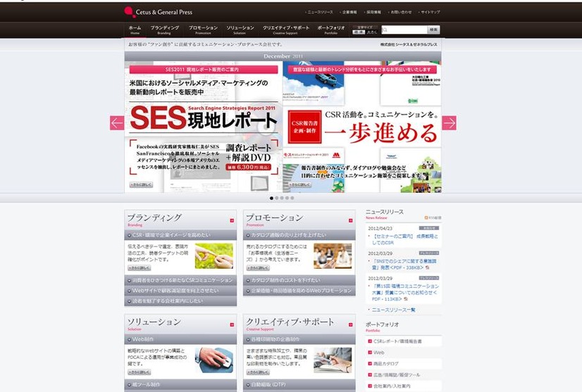Click さらに詳しく button in Branding panel
The width and height of the screenshot is (582, 392).
tap(140, 267)
